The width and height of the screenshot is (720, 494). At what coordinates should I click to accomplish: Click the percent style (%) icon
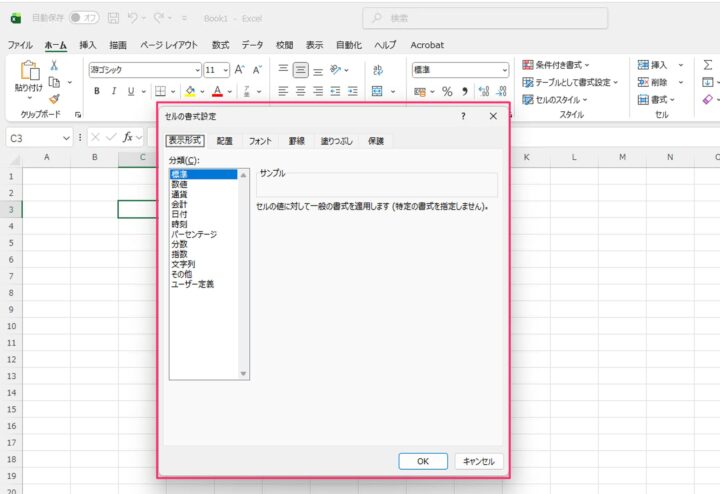point(447,91)
